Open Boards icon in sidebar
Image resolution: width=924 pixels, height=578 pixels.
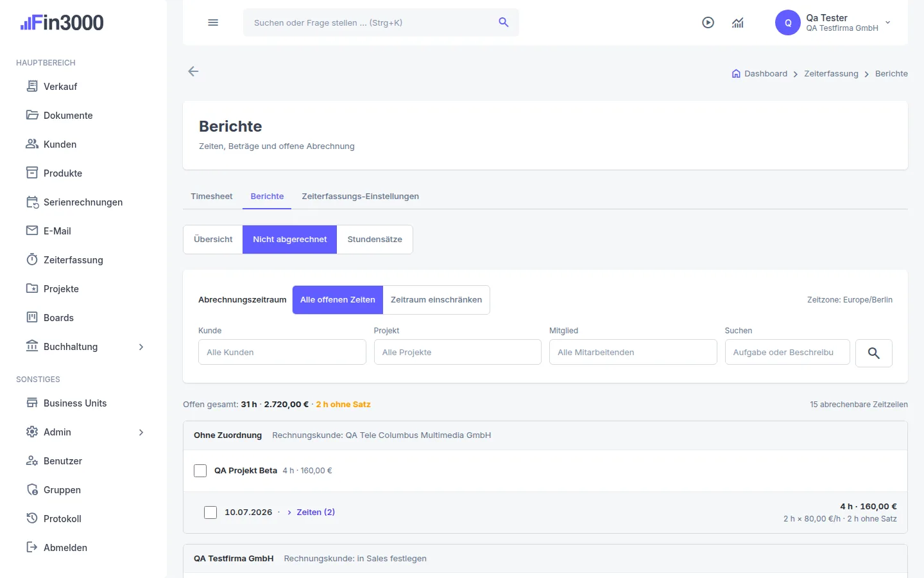32,317
